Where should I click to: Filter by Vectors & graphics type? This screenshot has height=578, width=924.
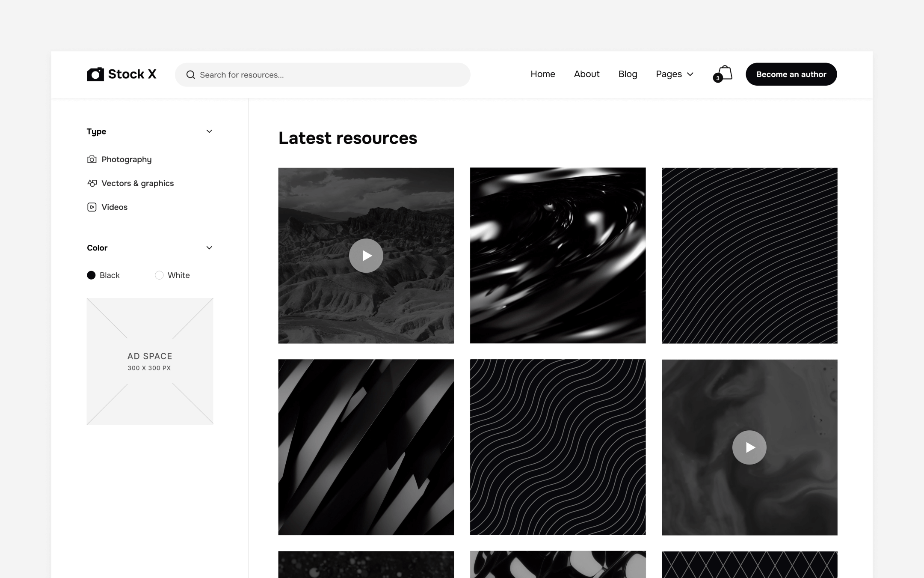[x=138, y=183]
